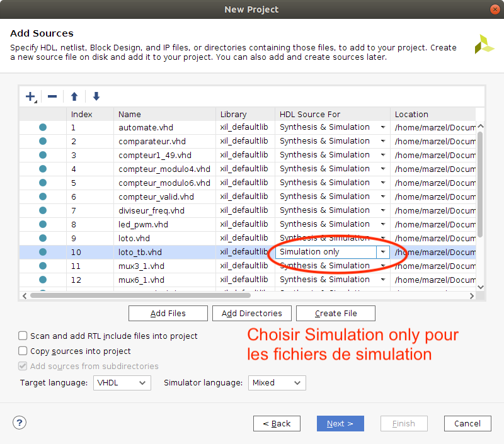Click the status dot for compteur1_49.vhd
The image size is (504, 444).
point(43,155)
